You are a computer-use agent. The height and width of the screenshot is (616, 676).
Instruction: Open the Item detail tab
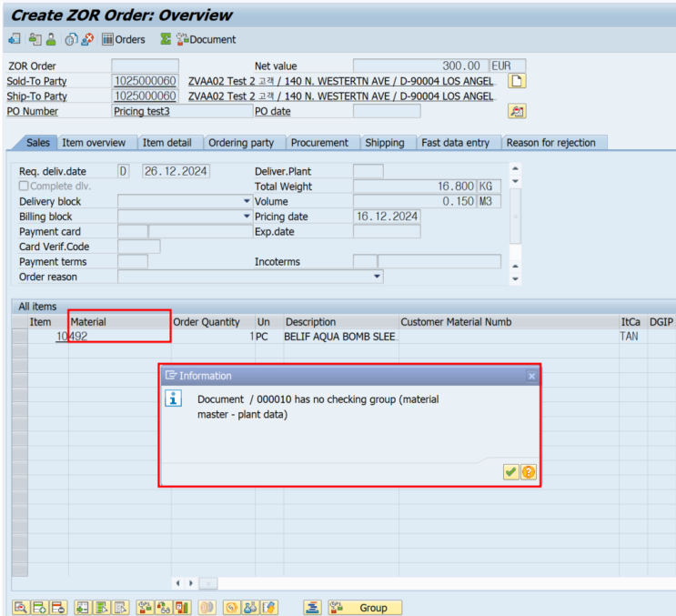[166, 143]
